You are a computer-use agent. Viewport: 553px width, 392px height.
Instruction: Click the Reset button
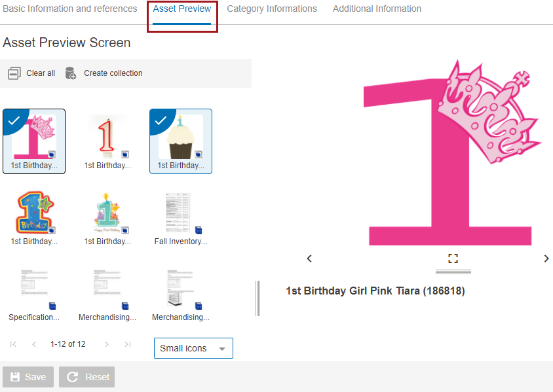coord(87,377)
